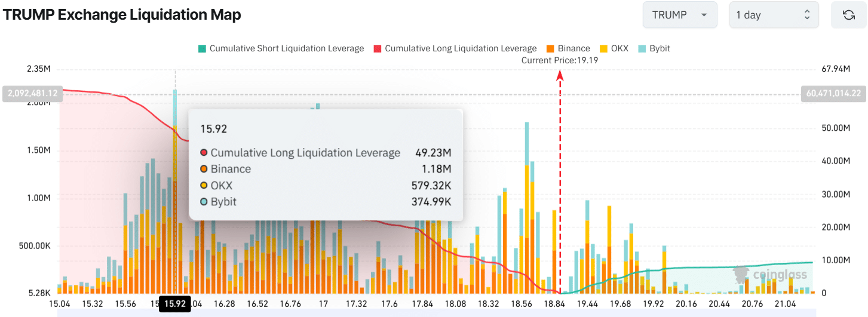Click the tallest bar at price 15.92

[x=174, y=191]
